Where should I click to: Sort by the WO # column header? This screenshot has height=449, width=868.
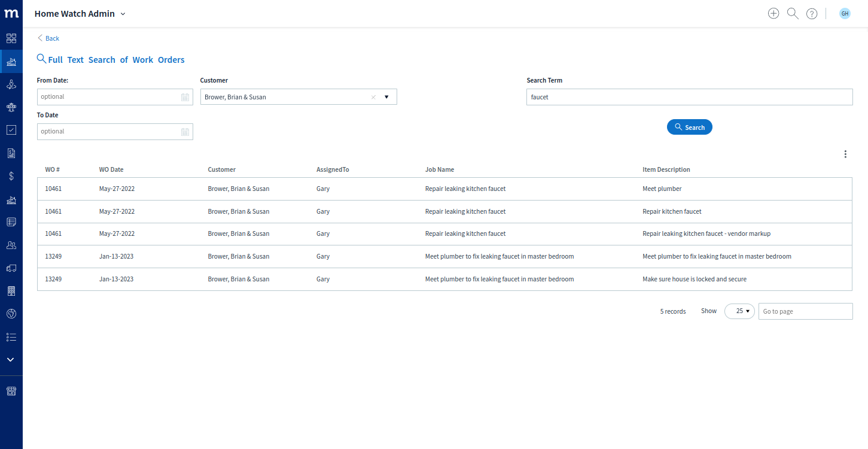(53, 169)
